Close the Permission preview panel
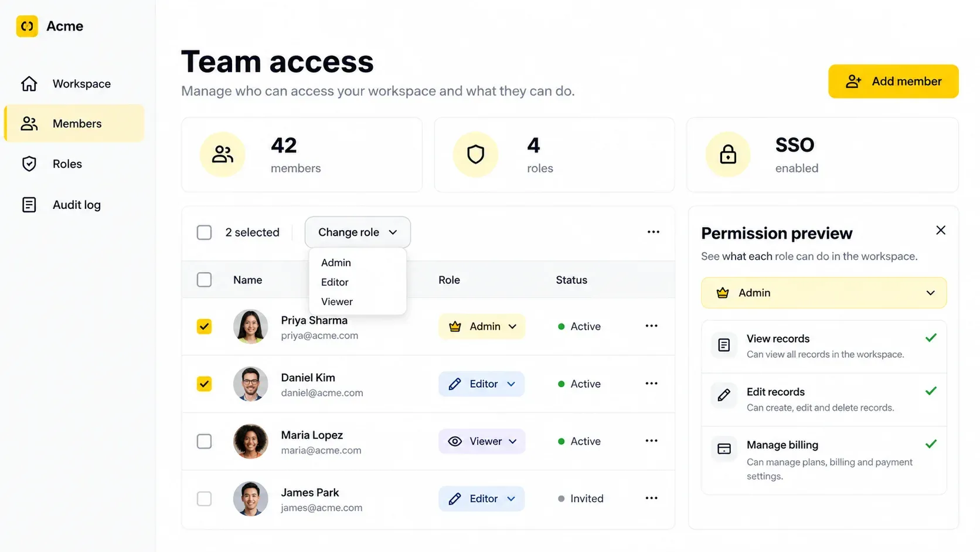Image resolution: width=980 pixels, height=552 pixels. tap(941, 231)
